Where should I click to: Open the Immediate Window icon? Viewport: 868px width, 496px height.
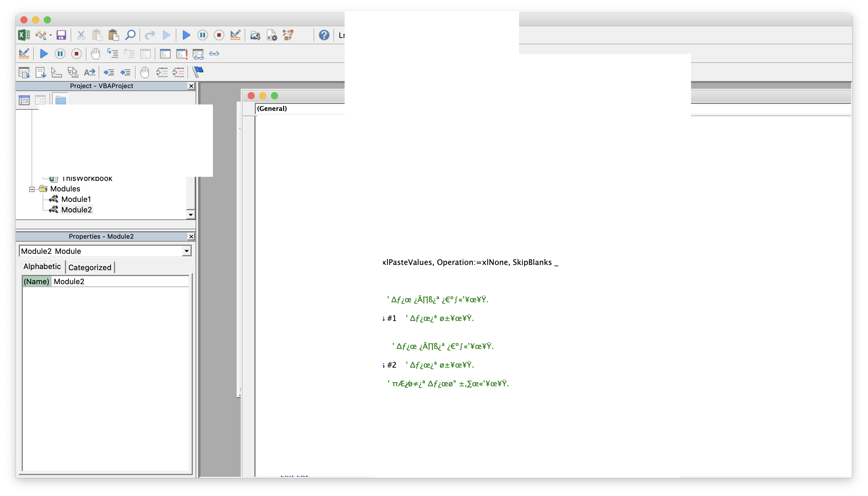182,53
